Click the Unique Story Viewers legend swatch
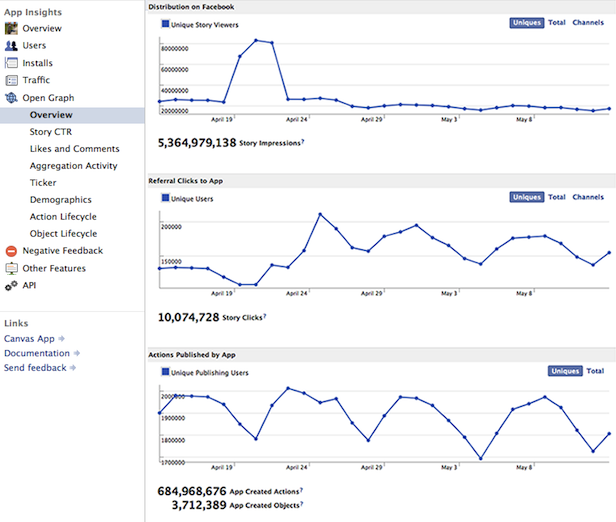Screen dimensions: 616x522 pos(165,24)
